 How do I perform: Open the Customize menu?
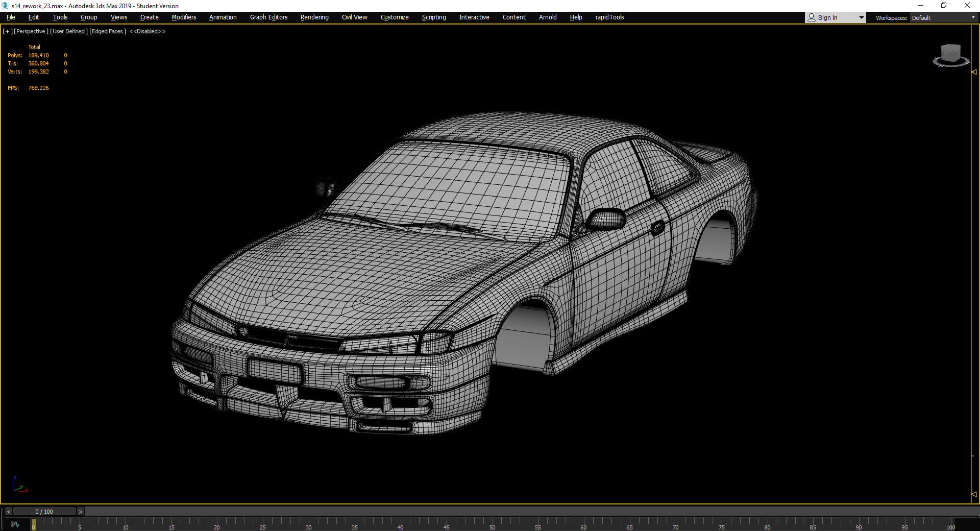(x=395, y=17)
